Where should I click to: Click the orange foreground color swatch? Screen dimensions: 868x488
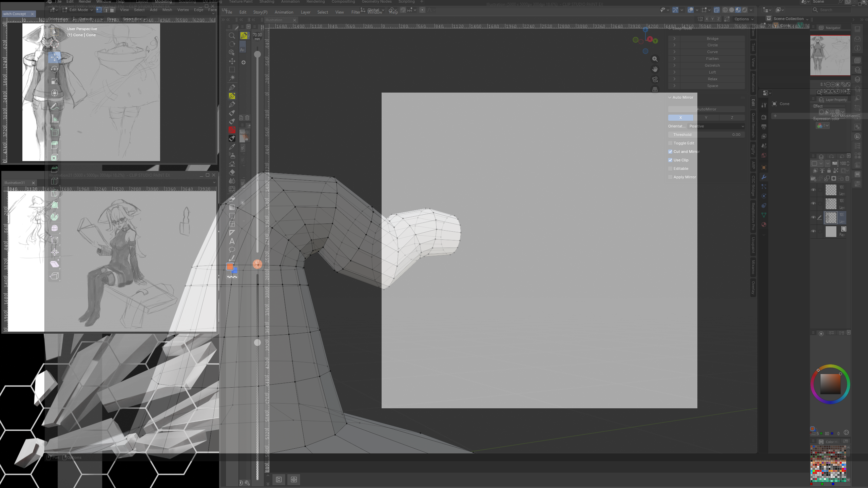pos(230,267)
